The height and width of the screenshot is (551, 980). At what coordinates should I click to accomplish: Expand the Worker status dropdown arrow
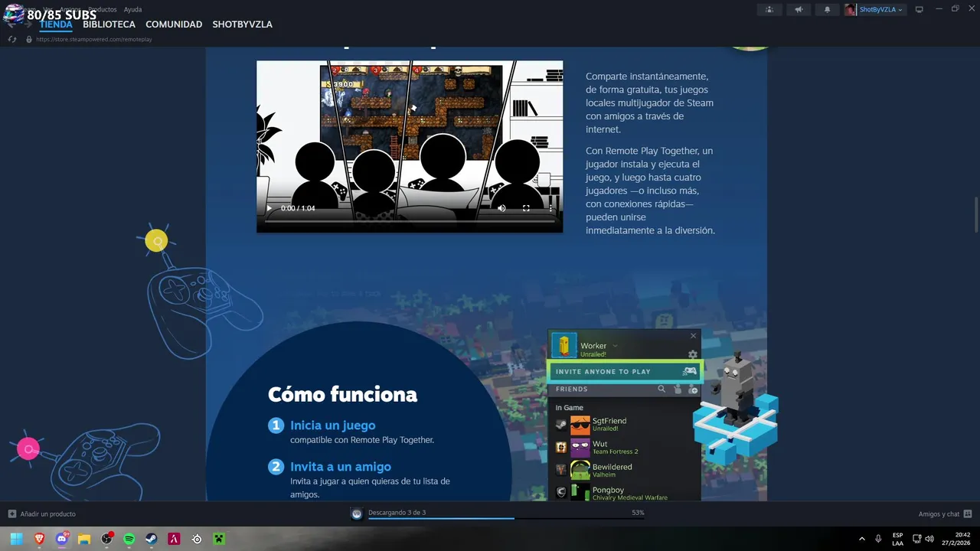pyautogui.click(x=615, y=346)
